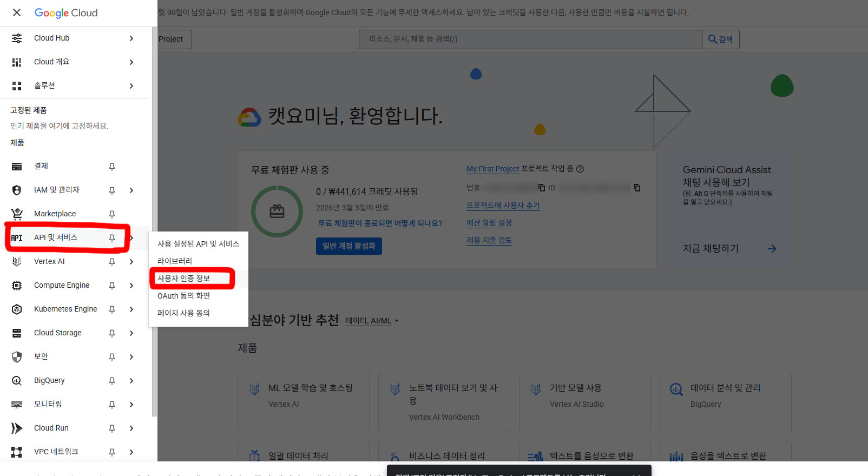This screenshot has width=868, height=476.
Task: Click the 일반 계정 활성화 button
Action: [x=349, y=246]
